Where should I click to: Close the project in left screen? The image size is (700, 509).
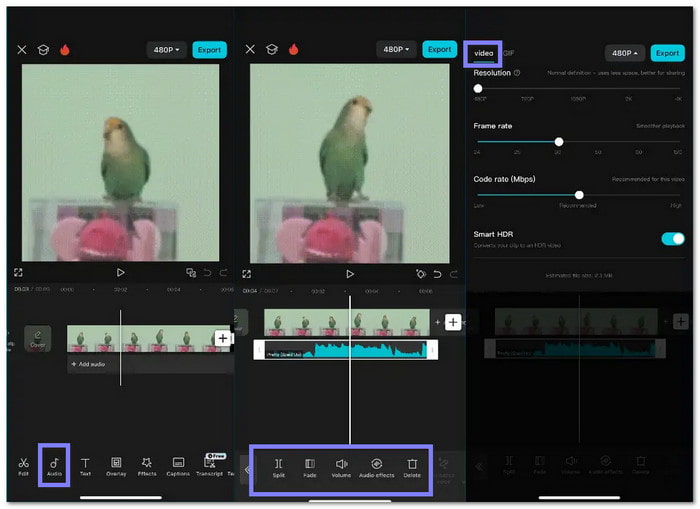click(21, 50)
